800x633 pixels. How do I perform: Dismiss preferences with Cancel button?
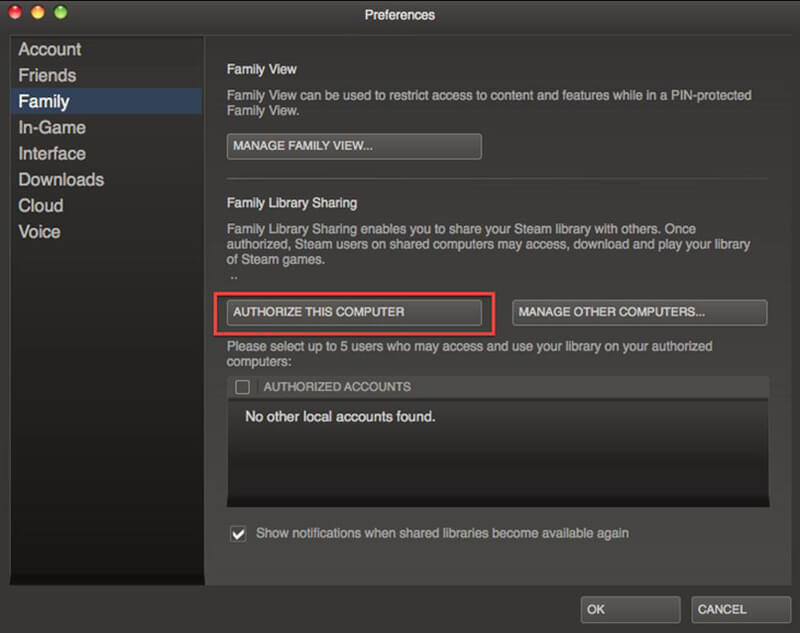click(741, 610)
